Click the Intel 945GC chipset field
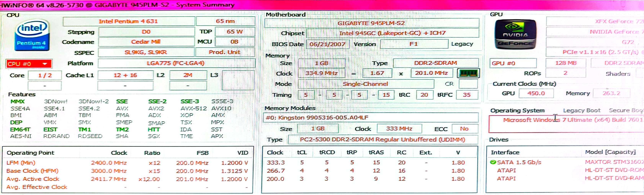The image size is (644, 195). tap(392, 33)
